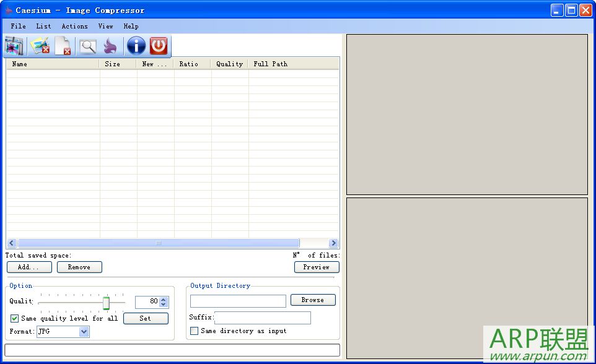Click the list scrollbar right arrow
The image size is (596, 364).
(x=333, y=243)
